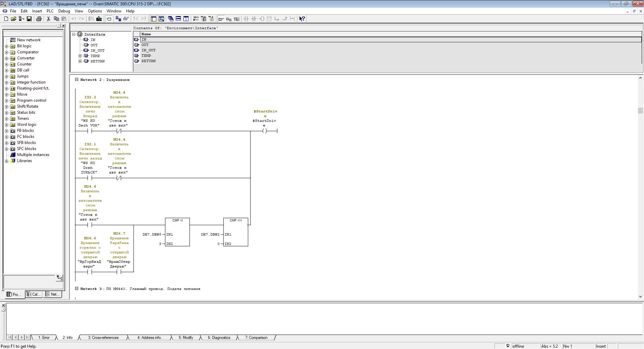Collapse Network 2 with its minus box

tap(76, 80)
